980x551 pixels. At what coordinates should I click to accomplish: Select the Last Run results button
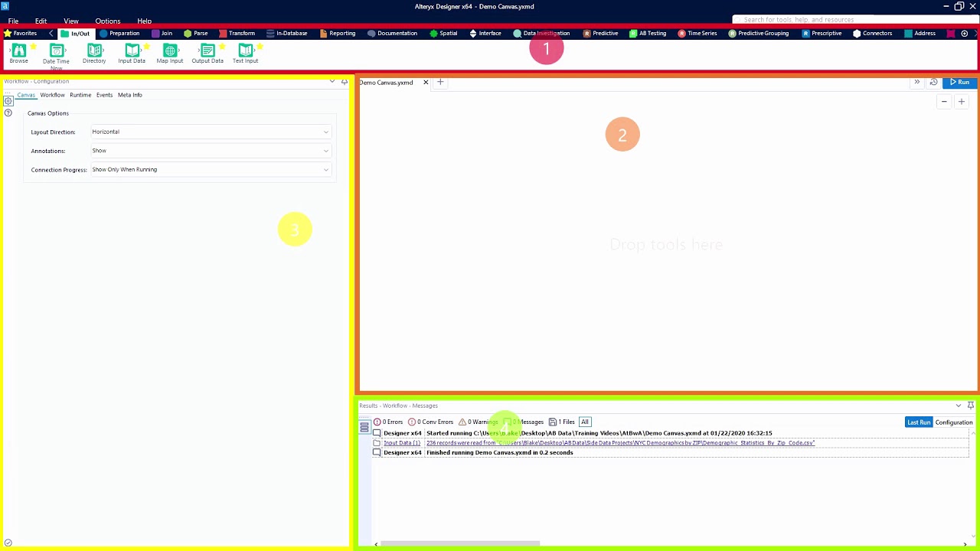tap(919, 422)
